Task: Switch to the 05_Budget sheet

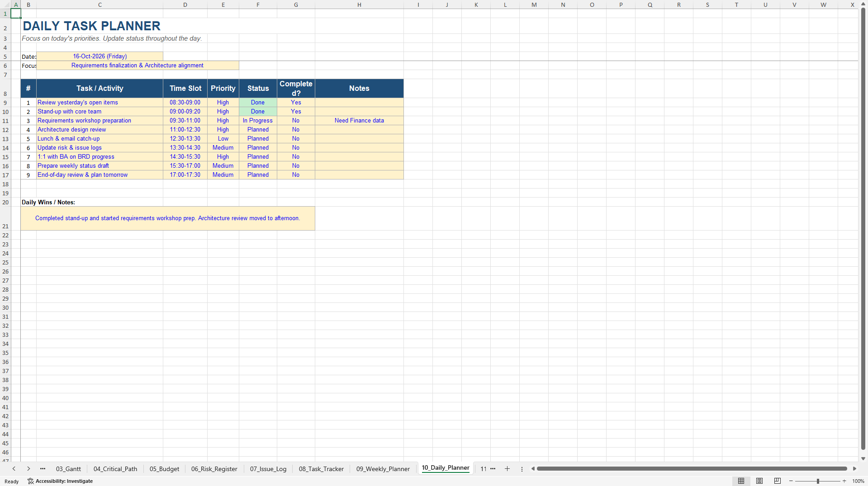Action: click(x=164, y=469)
